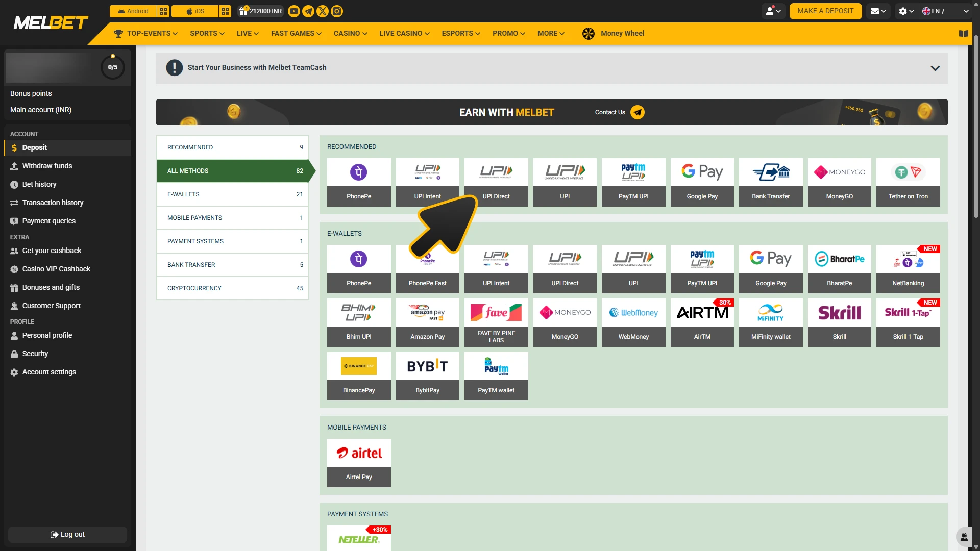The width and height of the screenshot is (980, 551).
Task: Open Bet history in sidebar
Action: (x=67, y=184)
